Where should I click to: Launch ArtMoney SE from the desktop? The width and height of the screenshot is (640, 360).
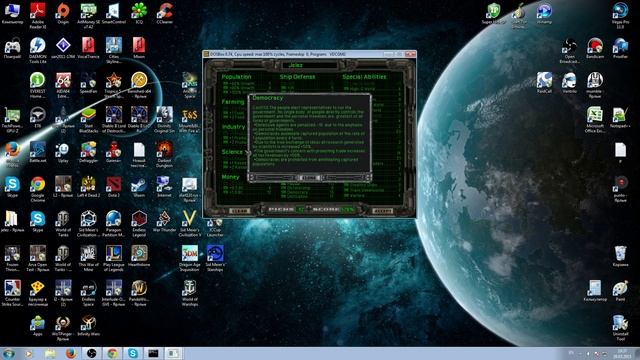[x=88, y=15]
